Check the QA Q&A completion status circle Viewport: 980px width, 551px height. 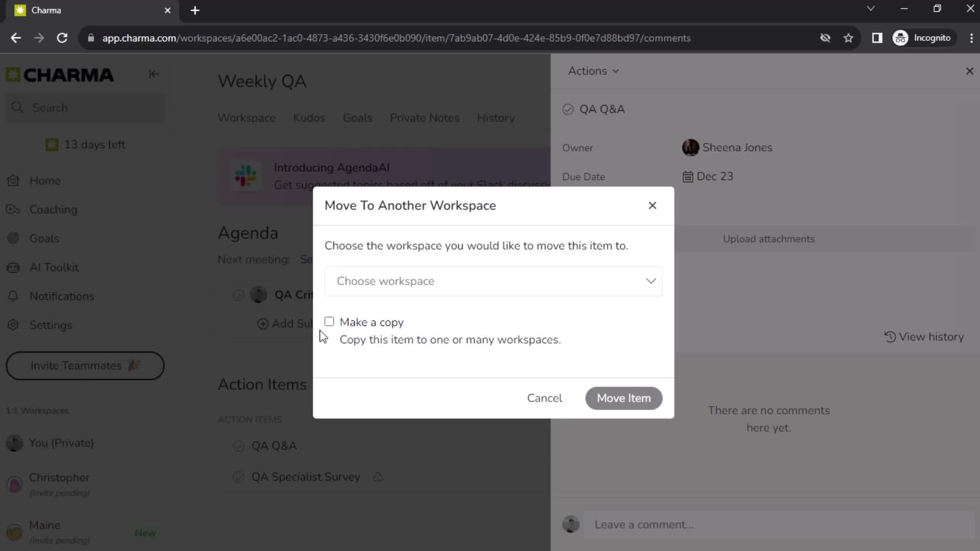click(x=569, y=109)
